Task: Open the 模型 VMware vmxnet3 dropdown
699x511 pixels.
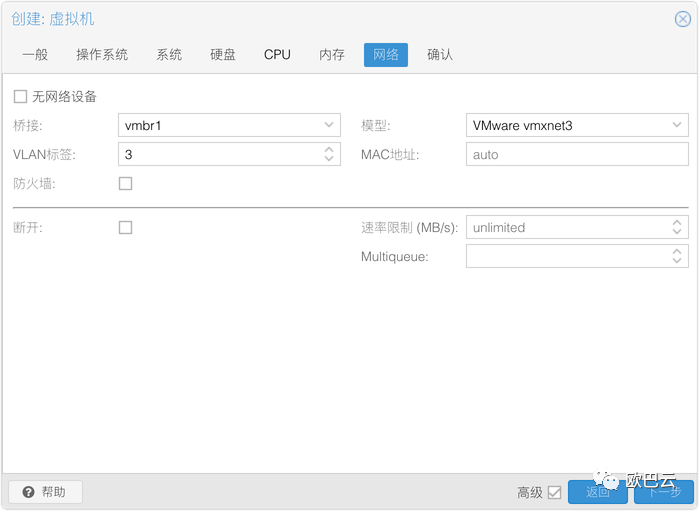Action: tap(677, 125)
